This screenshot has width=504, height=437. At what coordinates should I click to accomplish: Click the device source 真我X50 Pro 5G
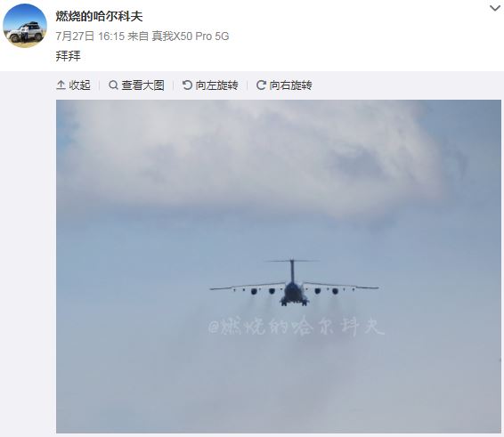pos(191,36)
